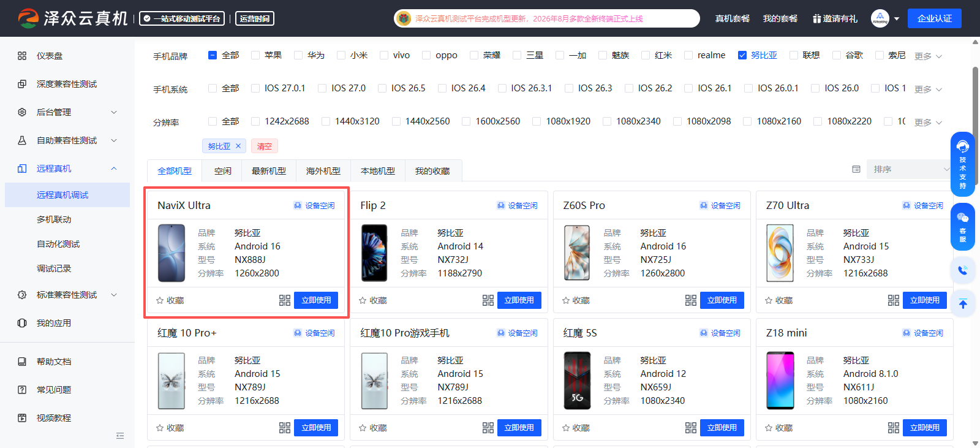This screenshot has width=980, height=448.
Task: Open 客服 chat floating button
Action: [963, 227]
